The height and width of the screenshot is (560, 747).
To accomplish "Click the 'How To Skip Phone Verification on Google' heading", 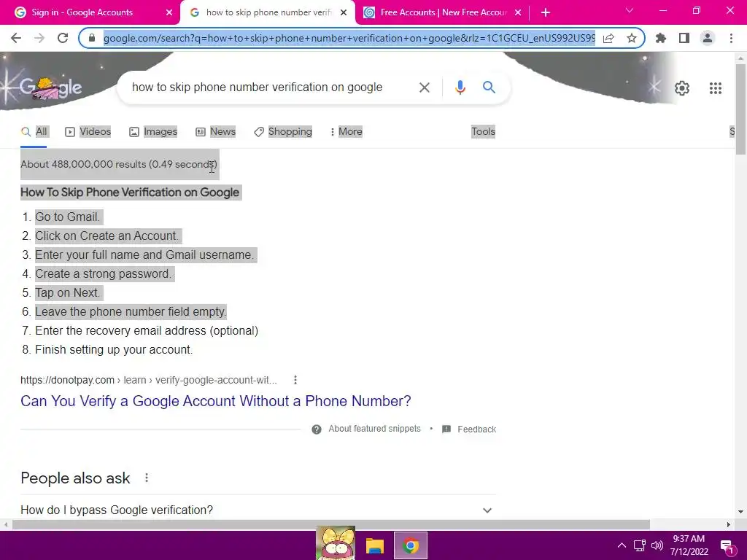I will [130, 192].
